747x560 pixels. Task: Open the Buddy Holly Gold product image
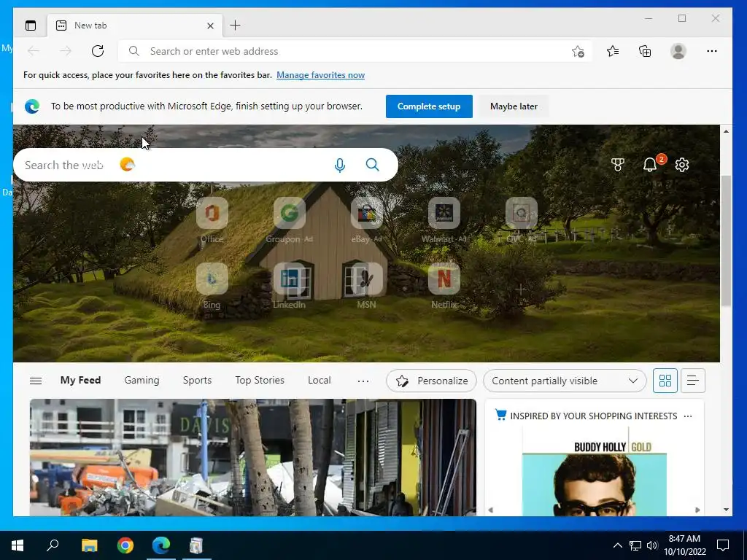(x=594, y=471)
